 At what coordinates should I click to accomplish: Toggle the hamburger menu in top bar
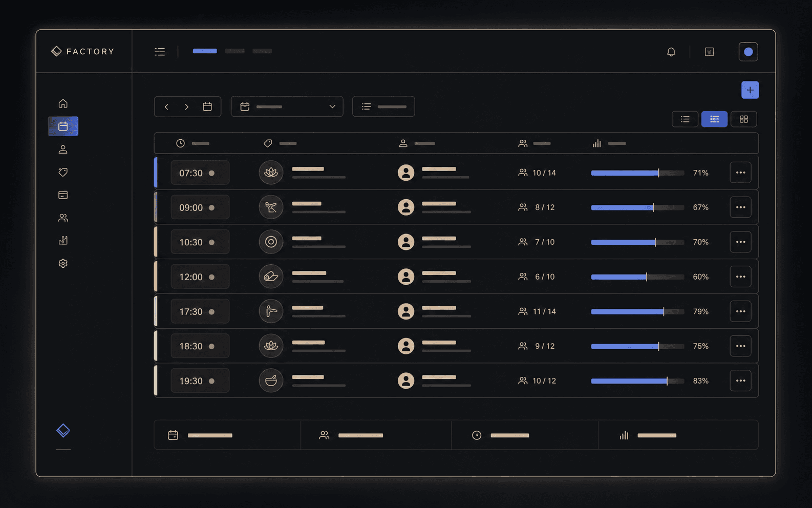click(160, 52)
